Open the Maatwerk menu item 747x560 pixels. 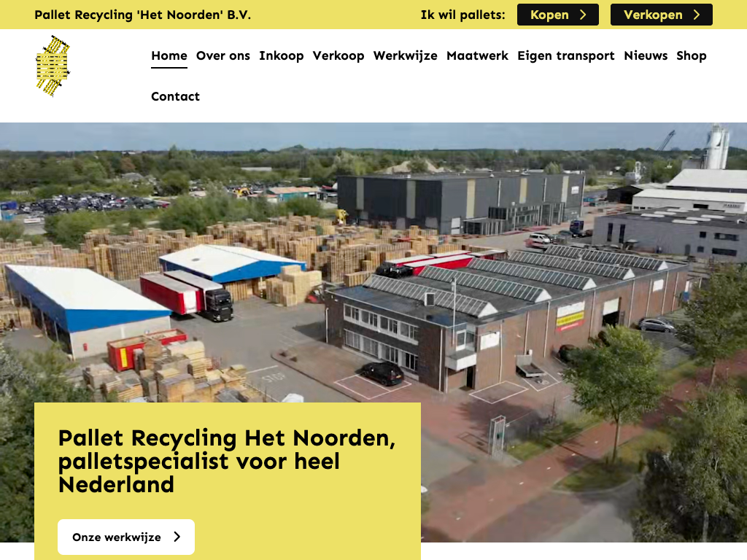click(477, 55)
